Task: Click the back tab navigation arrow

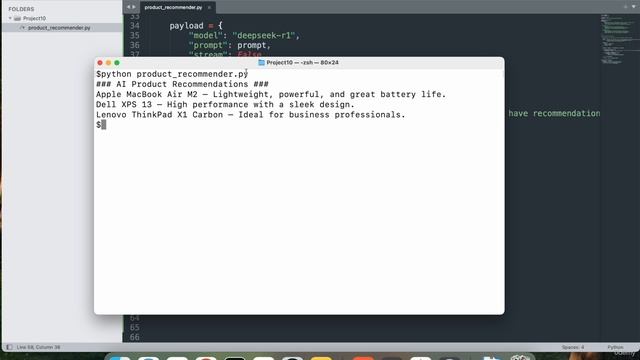Action: pos(129,7)
